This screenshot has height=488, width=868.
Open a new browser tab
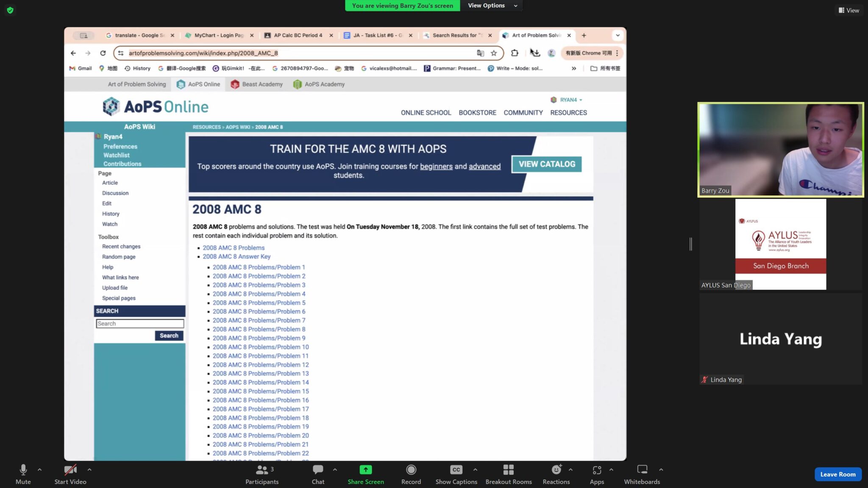tap(584, 35)
